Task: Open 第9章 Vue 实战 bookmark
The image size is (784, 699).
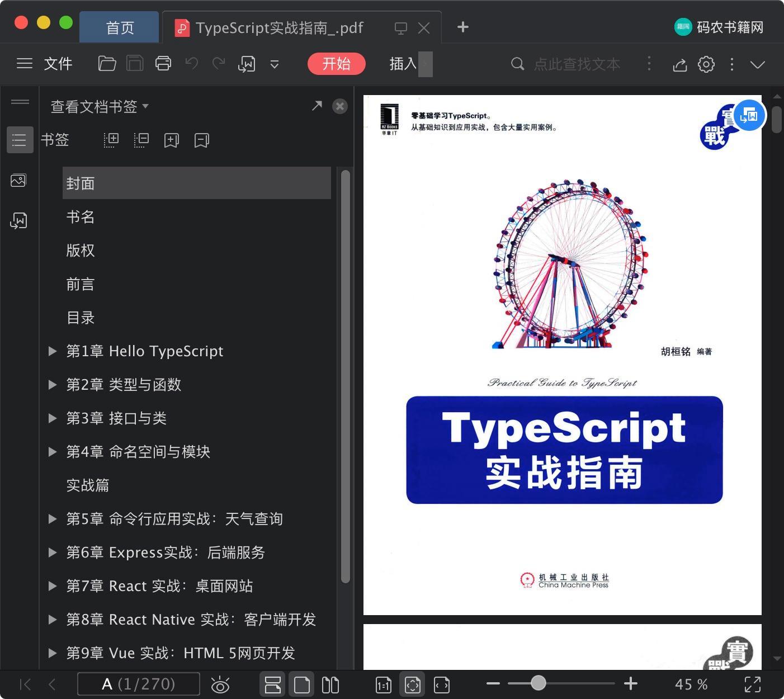Action: [181, 653]
